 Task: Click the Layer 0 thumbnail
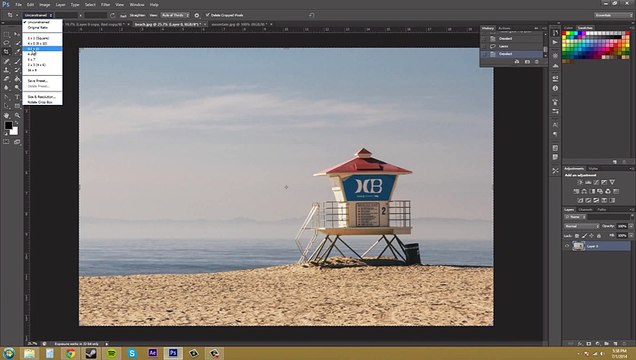(x=578, y=246)
